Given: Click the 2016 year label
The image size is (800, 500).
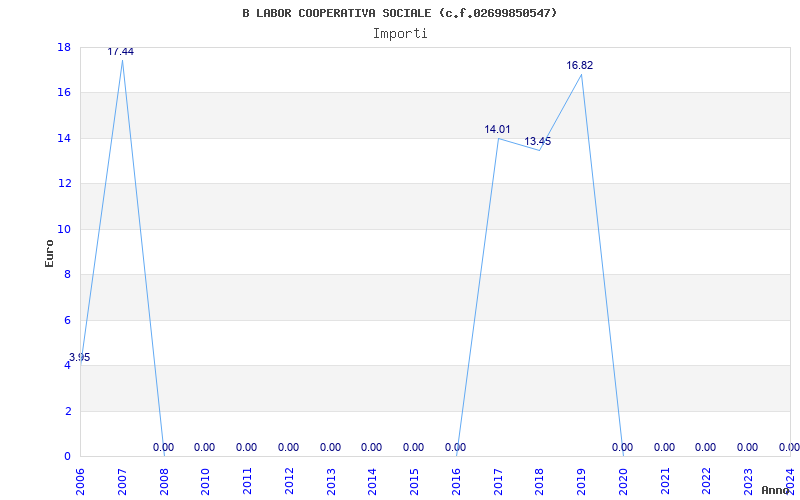Looking at the screenshot, I should pyautogui.click(x=457, y=482).
